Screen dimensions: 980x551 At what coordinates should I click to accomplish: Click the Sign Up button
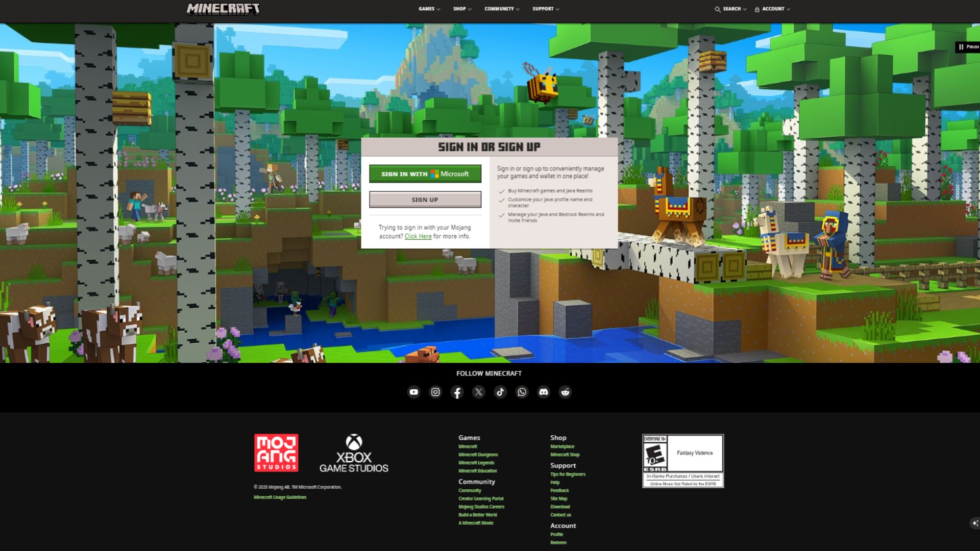(x=425, y=199)
